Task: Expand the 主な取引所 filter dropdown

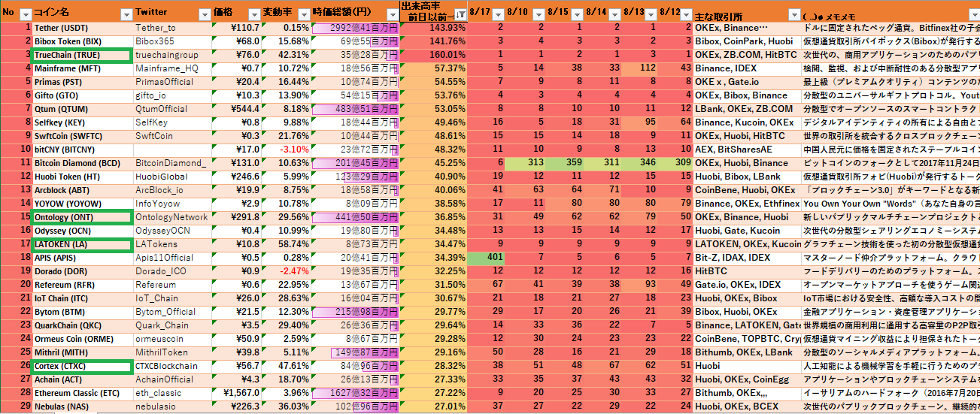Action: pyautogui.click(x=794, y=14)
